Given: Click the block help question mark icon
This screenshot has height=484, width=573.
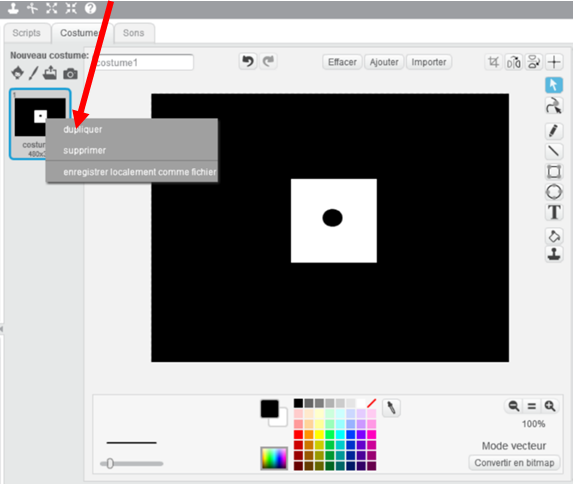Looking at the screenshot, I should click(x=90, y=8).
